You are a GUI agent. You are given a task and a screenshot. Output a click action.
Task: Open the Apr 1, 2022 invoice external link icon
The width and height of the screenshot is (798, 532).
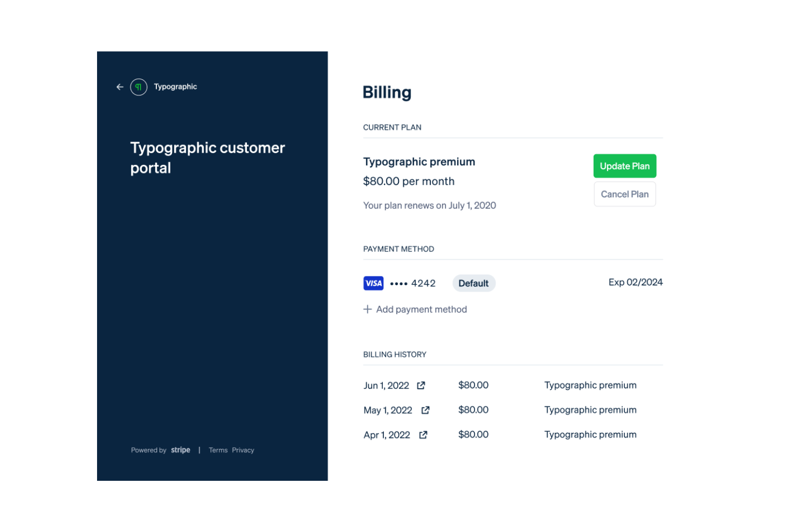coord(423,434)
